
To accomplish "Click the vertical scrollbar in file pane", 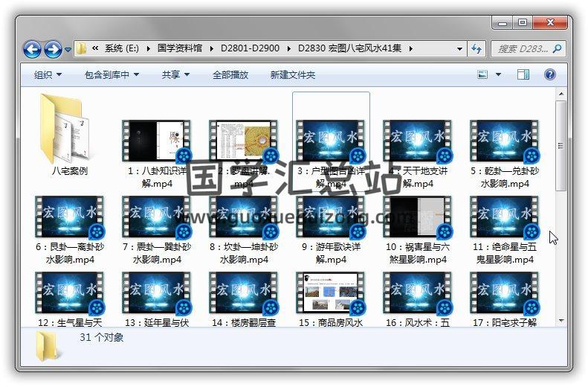I will coord(561,149).
